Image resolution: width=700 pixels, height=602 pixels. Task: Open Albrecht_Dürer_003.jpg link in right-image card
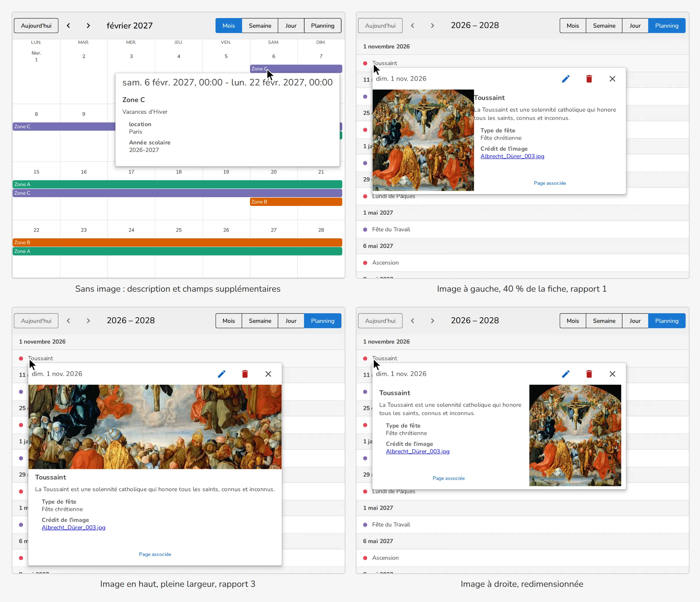click(418, 452)
